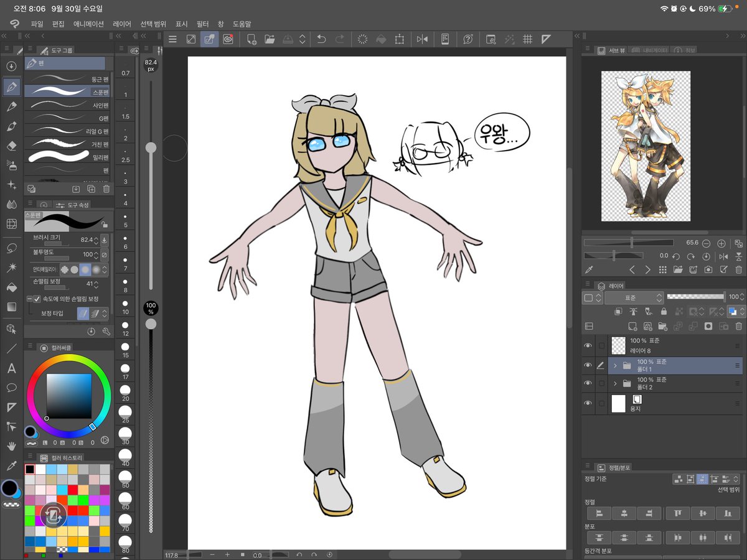The image size is (747, 560).
Task: Select the Blend droplets tool
Action: pyautogui.click(x=11, y=204)
